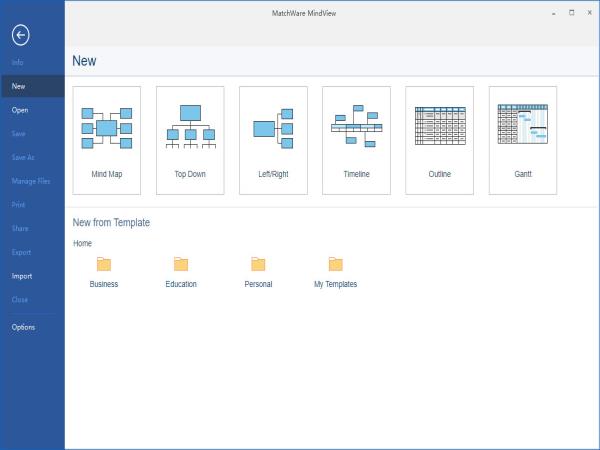This screenshot has height=450, width=600.
Task: Create a new Top Down chart
Action: click(190, 140)
